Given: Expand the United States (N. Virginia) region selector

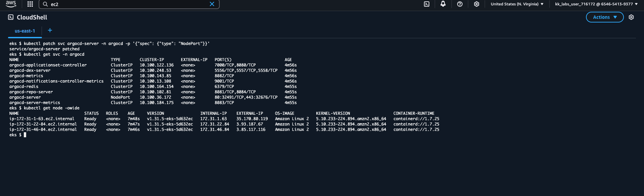Looking at the screenshot, I should (x=517, y=4).
